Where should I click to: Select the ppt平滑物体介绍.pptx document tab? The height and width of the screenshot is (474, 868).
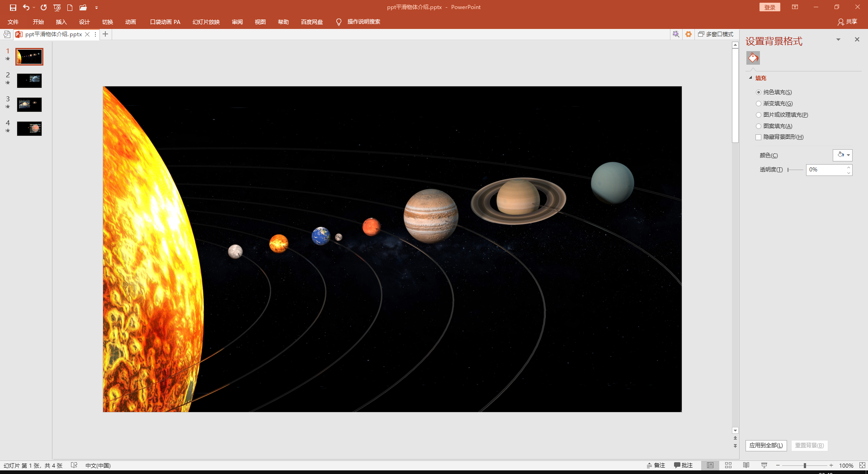53,34
